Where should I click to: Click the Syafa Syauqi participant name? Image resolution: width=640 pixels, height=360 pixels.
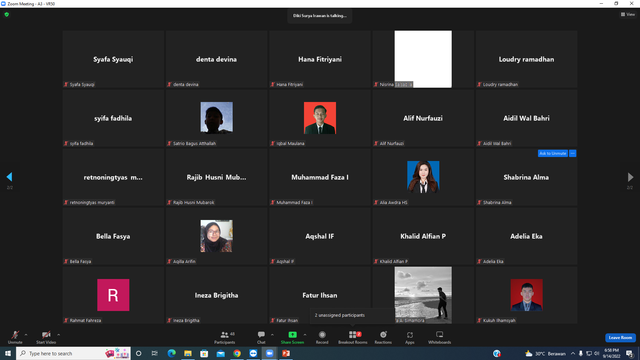113,59
